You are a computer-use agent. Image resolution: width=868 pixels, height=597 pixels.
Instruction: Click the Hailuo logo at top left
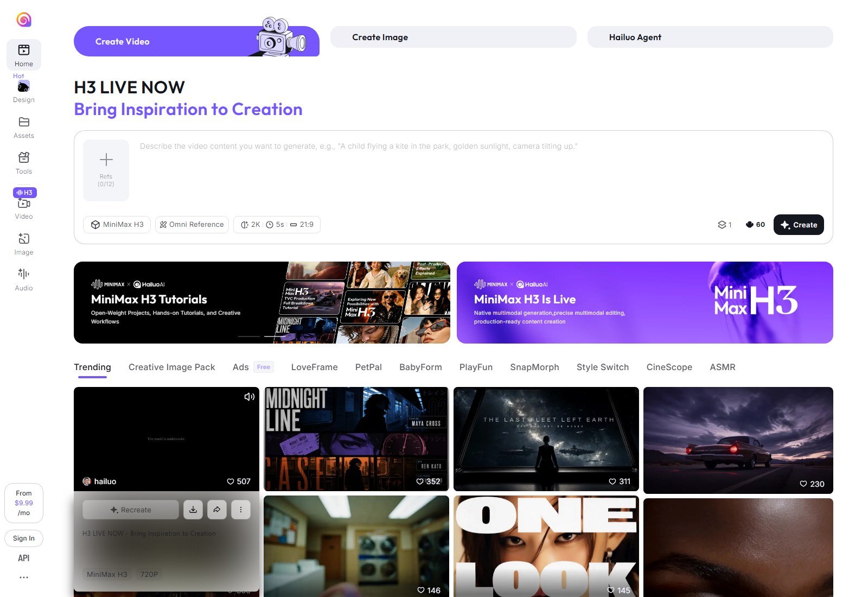(24, 20)
